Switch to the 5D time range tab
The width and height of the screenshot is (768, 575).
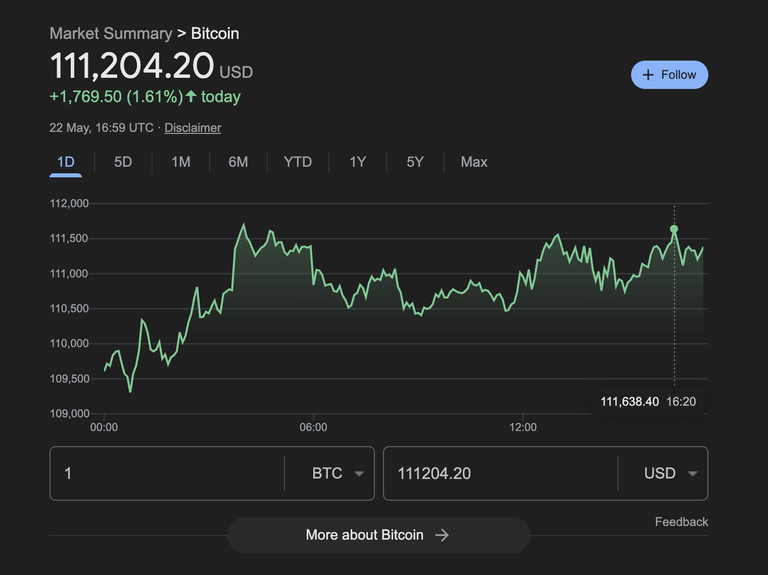123,162
